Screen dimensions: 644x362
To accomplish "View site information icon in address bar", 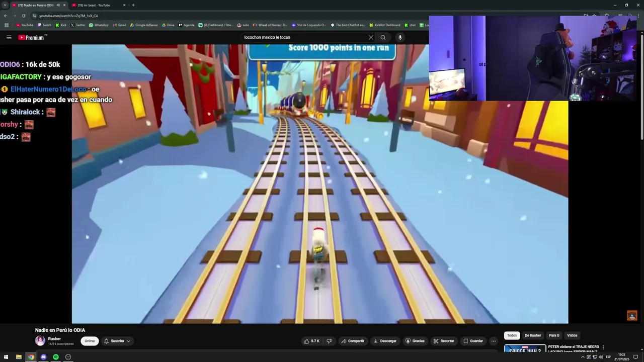I will click(34, 16).
